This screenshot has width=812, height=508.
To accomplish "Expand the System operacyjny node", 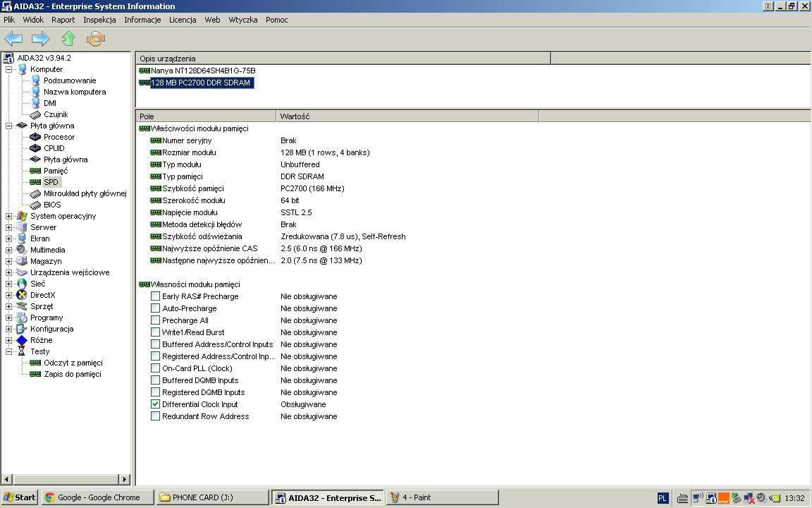I will coord(8,216).
